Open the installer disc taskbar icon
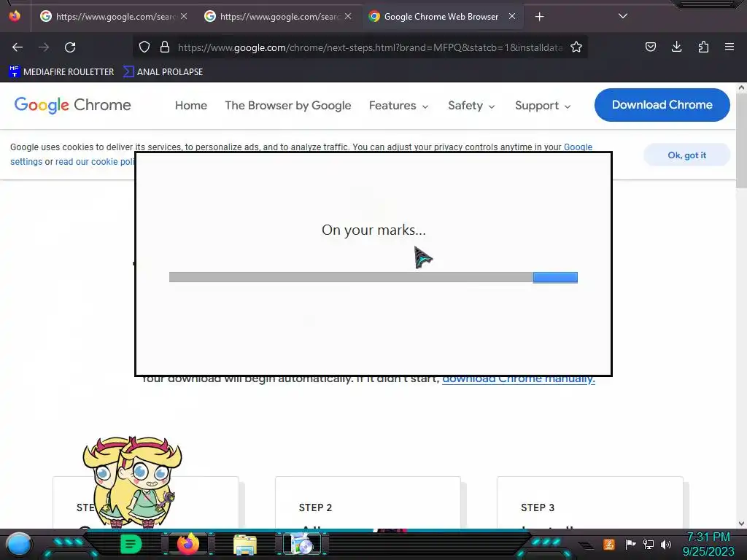This screenshot has width=747, height=560. (302, 544)
